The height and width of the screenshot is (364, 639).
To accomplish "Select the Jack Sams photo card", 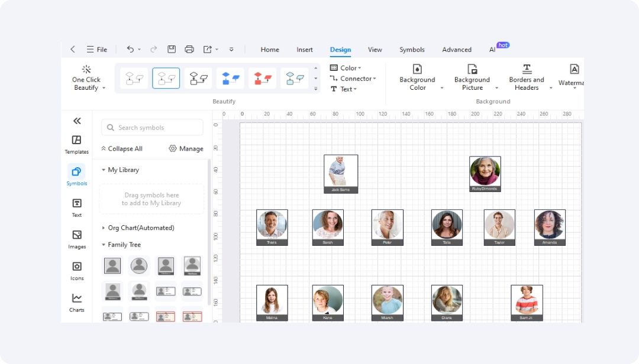I will pyautogui.click(x=341, y=174).
